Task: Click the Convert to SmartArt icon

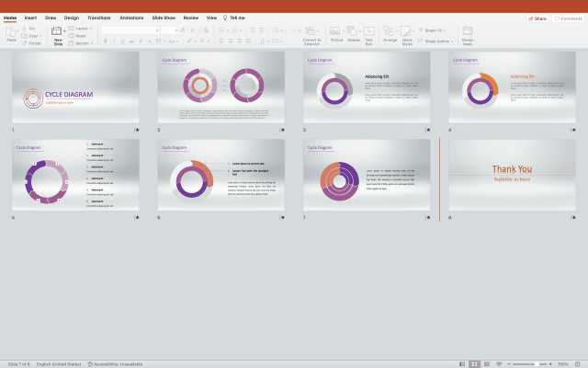Action: click(x=311, y=34)
